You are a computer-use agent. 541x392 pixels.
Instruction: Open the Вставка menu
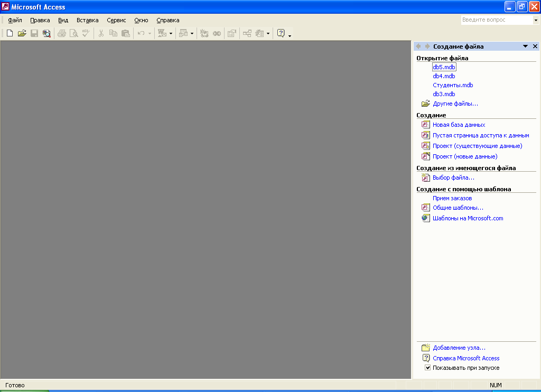pyautogui.click(x=88, y=20)
